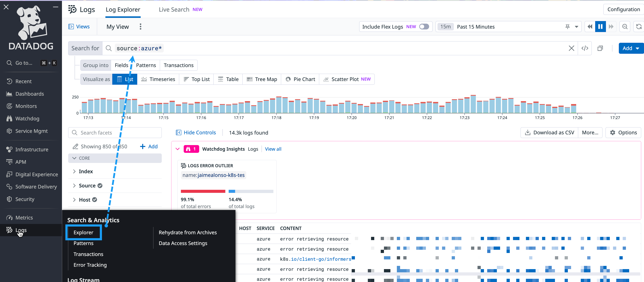The width and height of the screenshot is (644, 282).
Task: Clear the search query with the X
Action: point(571,48)
